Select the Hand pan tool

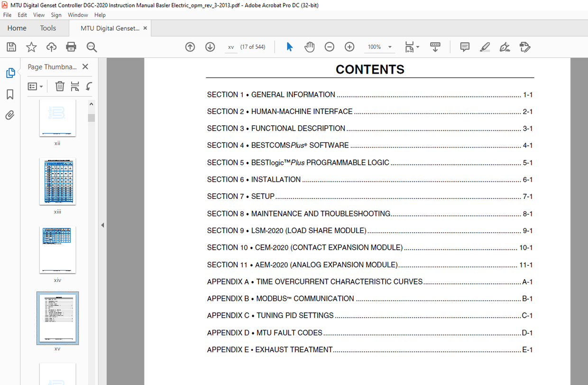click(x=310, y=47)
